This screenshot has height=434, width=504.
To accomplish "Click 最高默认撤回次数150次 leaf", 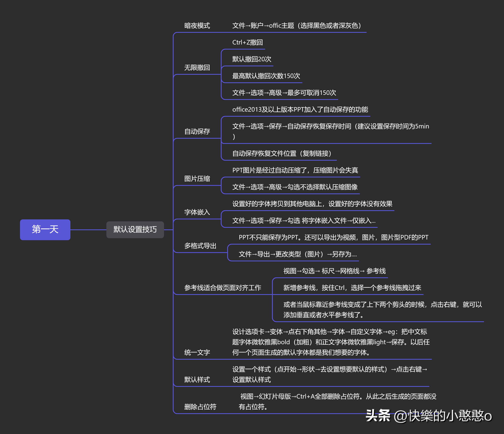I will tap(266, 76).
